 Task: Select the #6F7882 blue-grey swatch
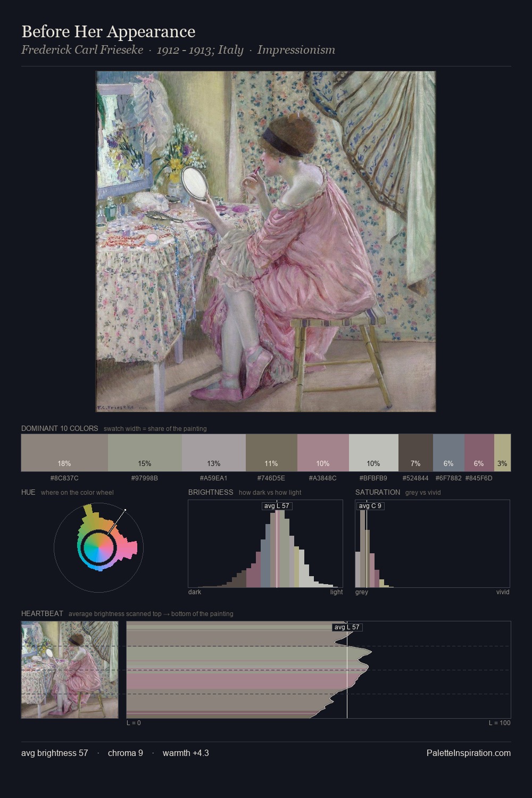[x=448, y=453]
